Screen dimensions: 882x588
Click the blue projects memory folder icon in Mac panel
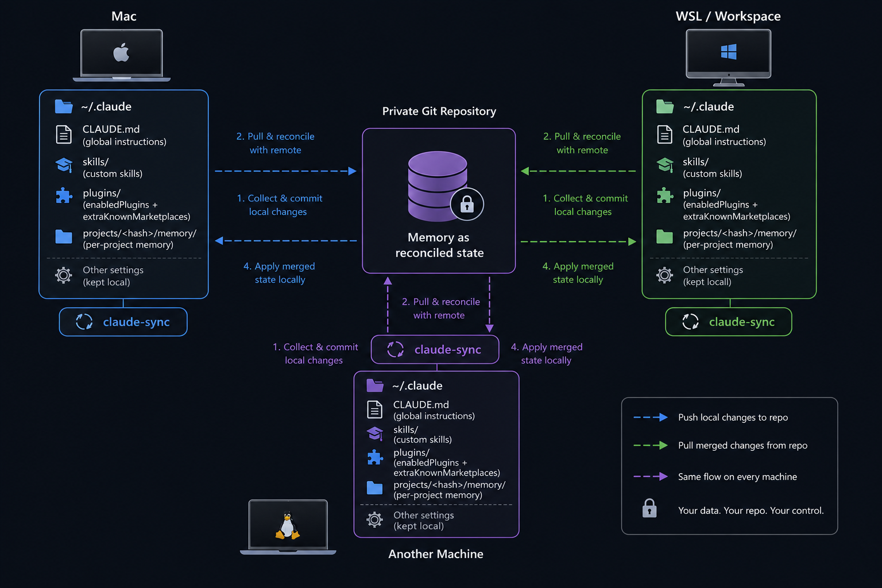tap(64, 237)
